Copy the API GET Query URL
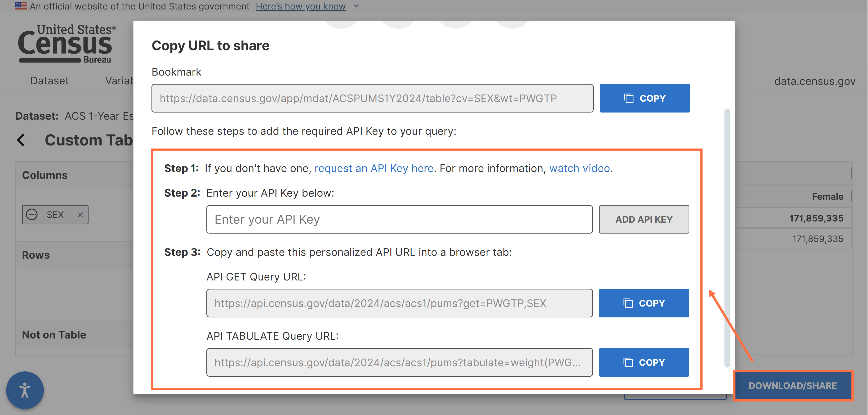This screenshot has height=415, width=868. pyautogui.click(x=644, y=303)
